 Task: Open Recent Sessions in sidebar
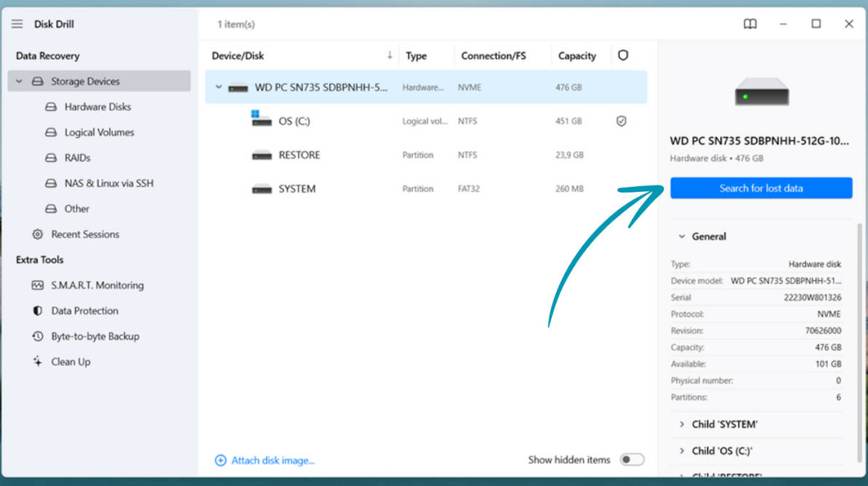85,234
